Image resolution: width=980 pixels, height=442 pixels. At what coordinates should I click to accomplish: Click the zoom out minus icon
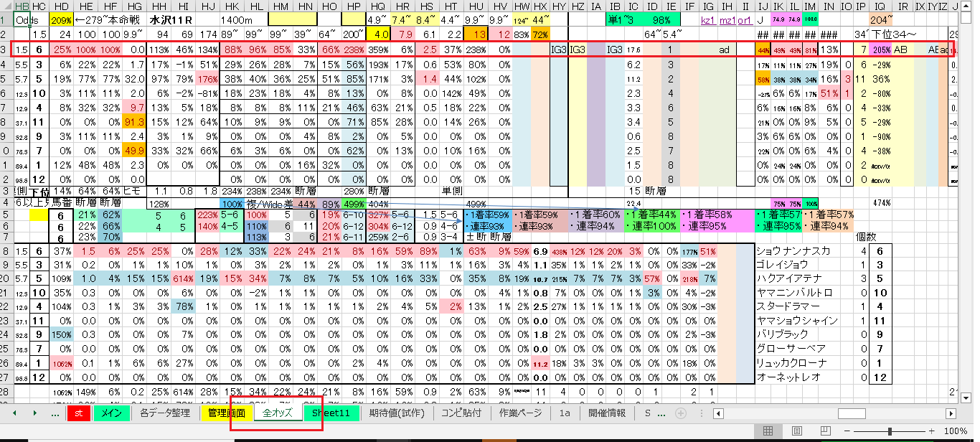pos(849,431)
